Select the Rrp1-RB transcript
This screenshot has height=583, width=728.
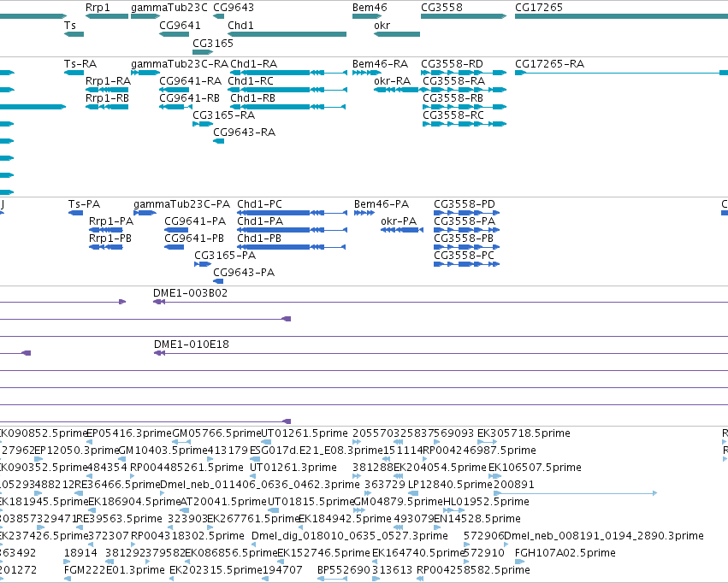coord(107,107)
